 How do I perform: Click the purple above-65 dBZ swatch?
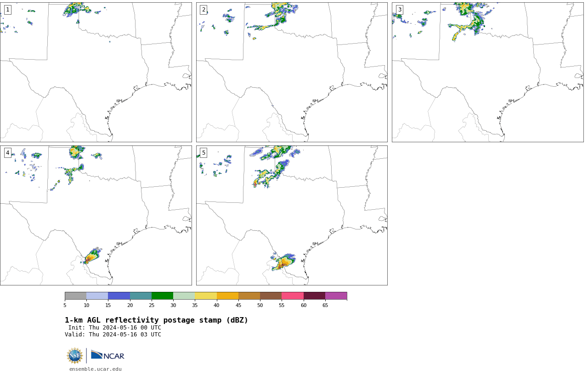tap(336, 296)
